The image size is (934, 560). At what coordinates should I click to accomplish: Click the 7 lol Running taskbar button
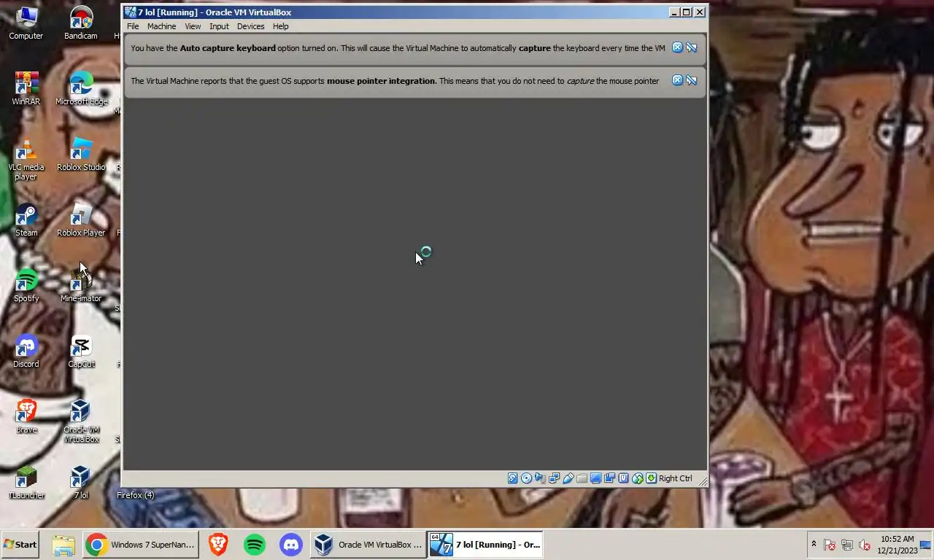[485, 545]
